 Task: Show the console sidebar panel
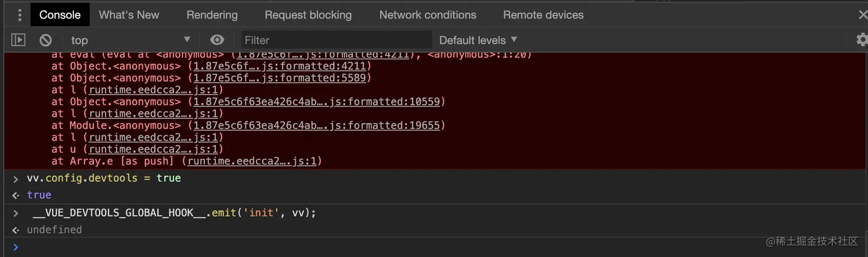point(18,40)
